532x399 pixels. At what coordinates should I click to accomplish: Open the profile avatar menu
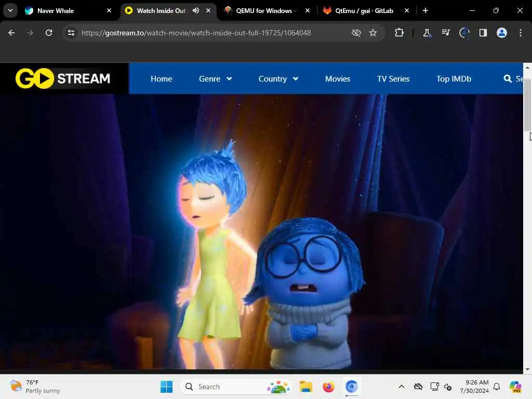click(x=501, y=33)
